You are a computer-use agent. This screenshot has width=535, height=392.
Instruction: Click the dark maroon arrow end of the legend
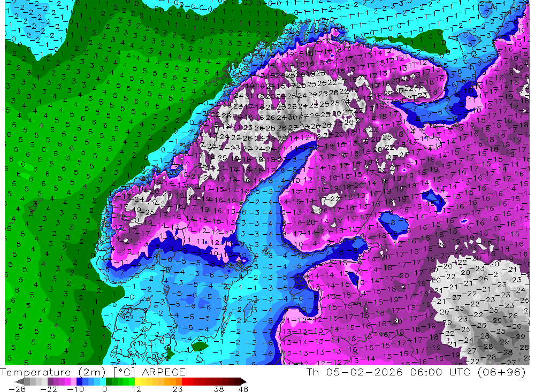click(243, 382)
